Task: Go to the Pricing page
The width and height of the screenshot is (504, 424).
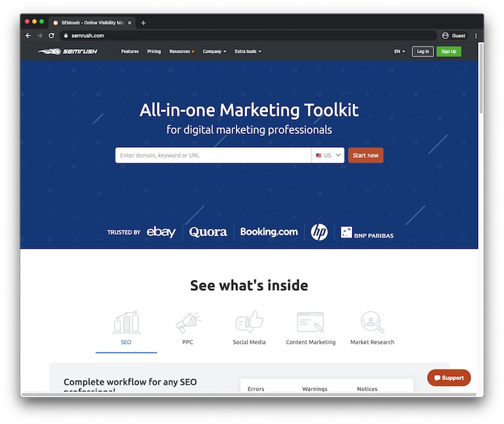Action: [x=154, y=51]
